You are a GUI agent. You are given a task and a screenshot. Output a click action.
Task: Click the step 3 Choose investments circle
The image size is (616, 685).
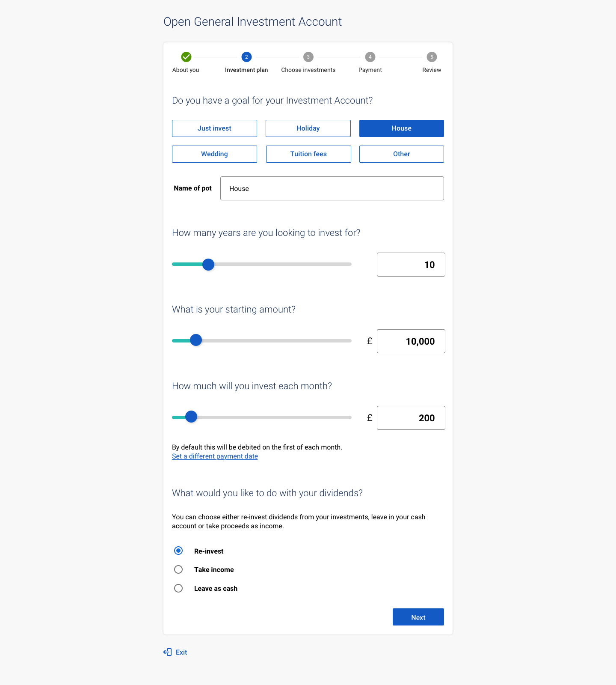pos(308,57)
